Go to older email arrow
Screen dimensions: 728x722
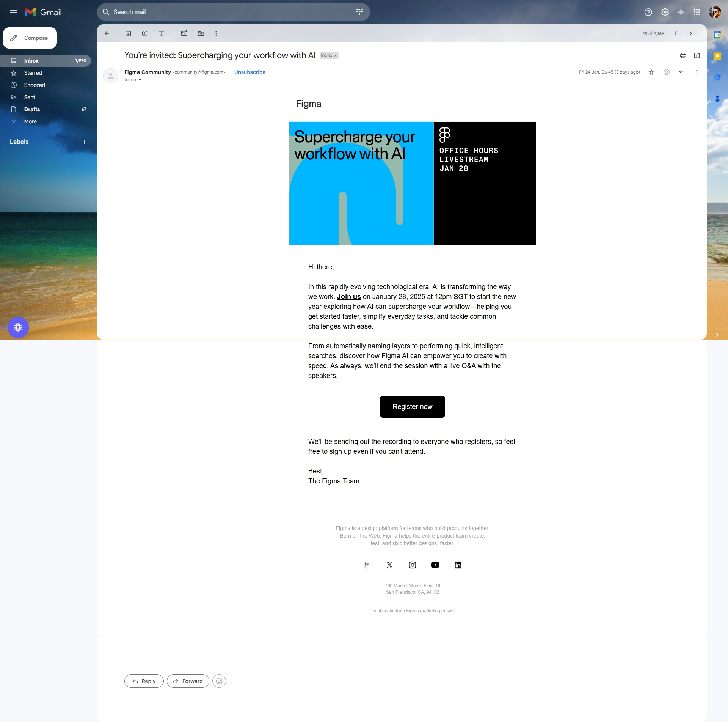(691, 33)
